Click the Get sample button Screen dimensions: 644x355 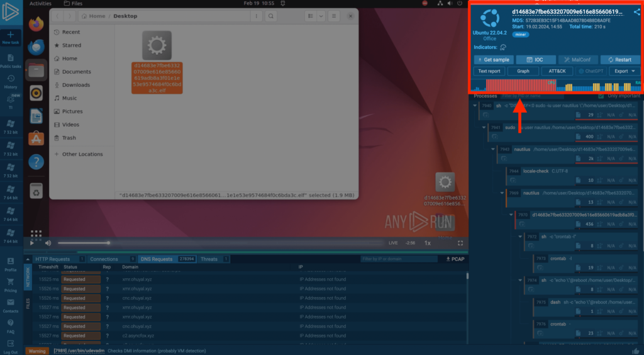coord(494,60)
